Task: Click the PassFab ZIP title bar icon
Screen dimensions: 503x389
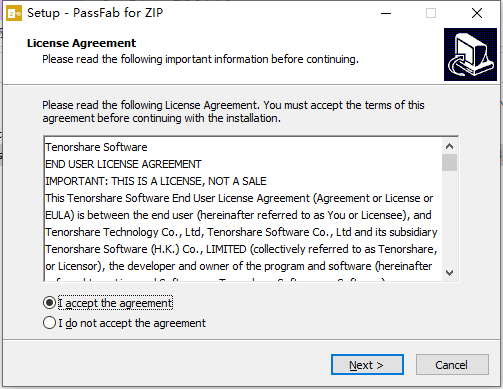Action: 14,13
